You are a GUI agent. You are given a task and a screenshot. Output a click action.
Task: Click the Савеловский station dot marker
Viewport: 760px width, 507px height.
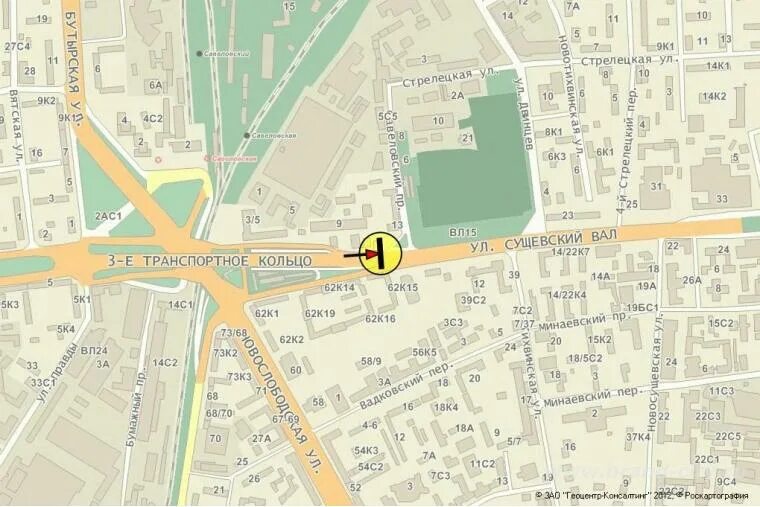click(199, 54)
